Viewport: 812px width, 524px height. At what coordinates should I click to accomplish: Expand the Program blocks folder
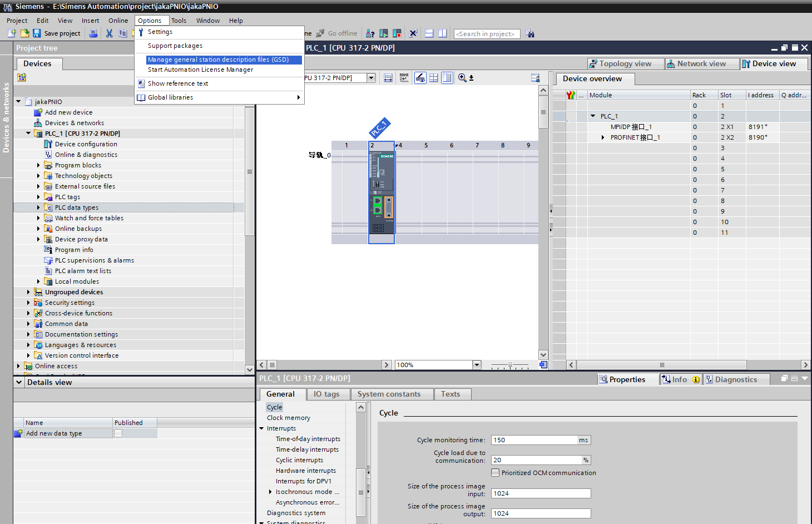(38, 165)
